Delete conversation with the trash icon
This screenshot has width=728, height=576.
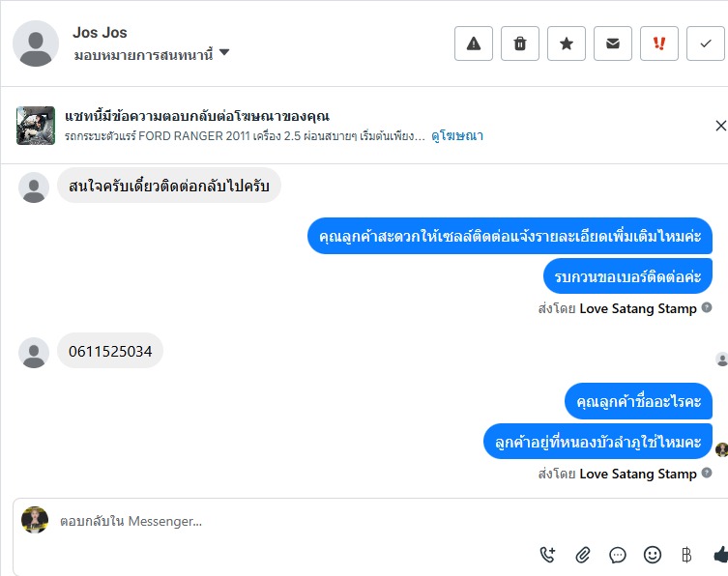[520, 43]
